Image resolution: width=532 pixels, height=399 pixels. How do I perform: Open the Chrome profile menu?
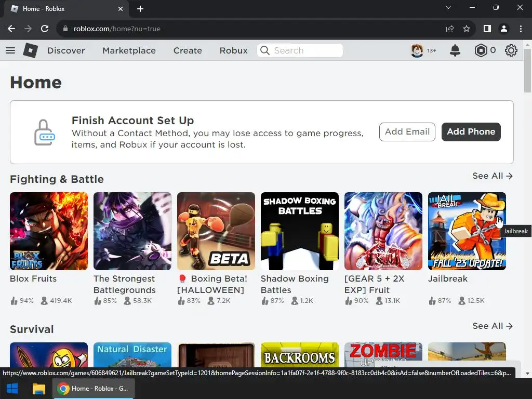[504, 29]
